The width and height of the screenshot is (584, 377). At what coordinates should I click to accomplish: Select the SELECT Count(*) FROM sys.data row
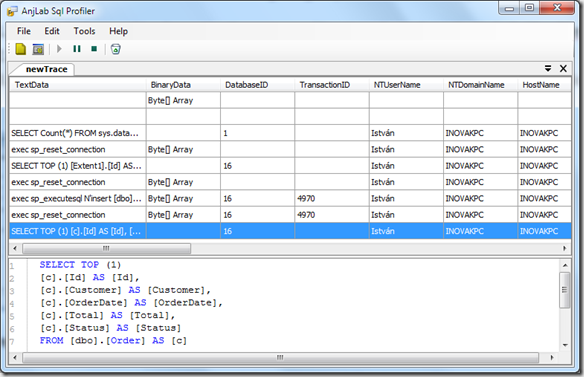291,133
